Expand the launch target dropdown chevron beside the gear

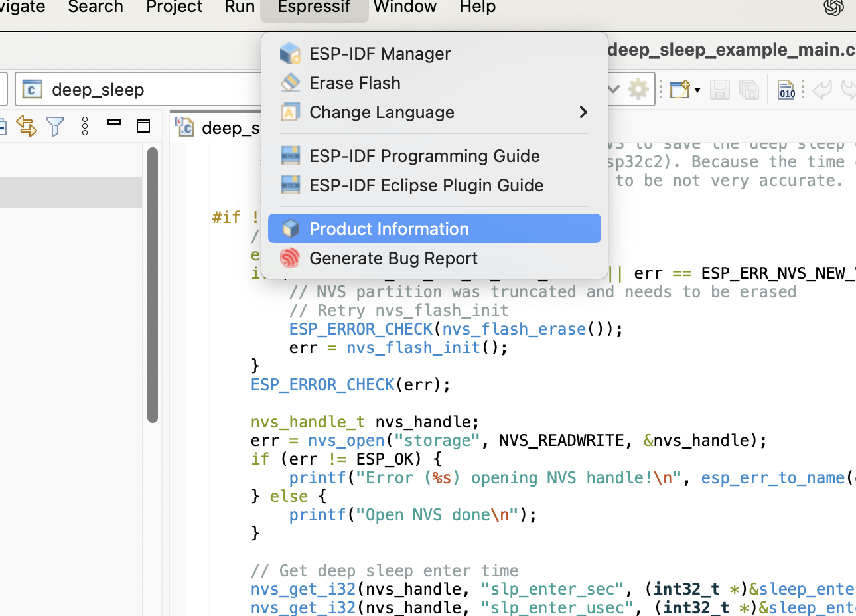pyautogui.click(x=614, y=89)
